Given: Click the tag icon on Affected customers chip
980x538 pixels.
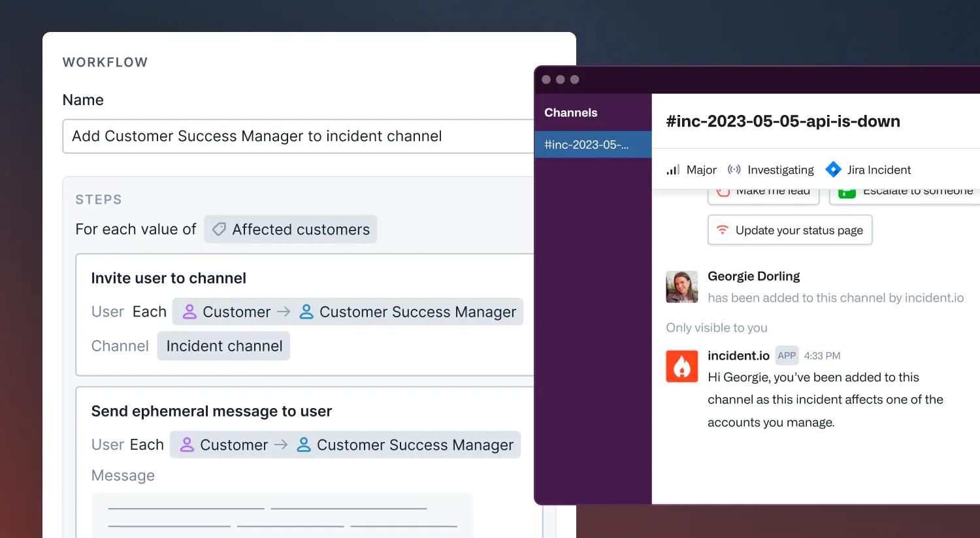Looking at the screenshot, I should click(218, 229).
